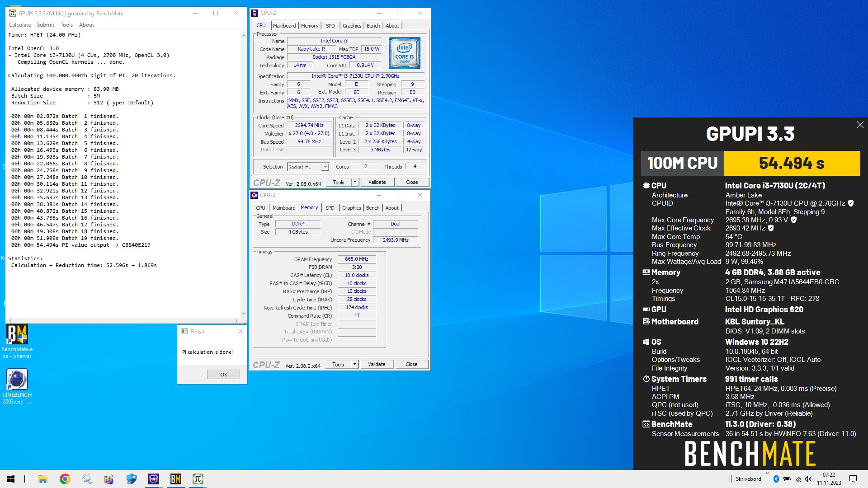Click the GPUPI window title icon
This screenshot has width=868, height=488.
[12, 13]
